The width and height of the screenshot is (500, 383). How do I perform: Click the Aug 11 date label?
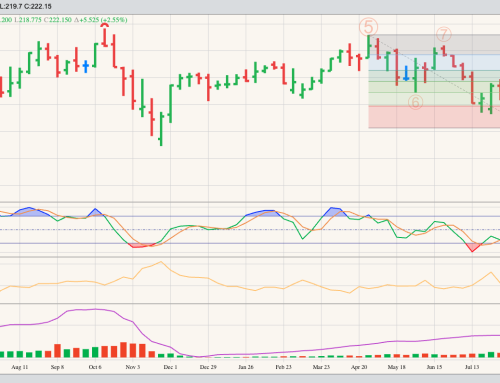point(20,367)
